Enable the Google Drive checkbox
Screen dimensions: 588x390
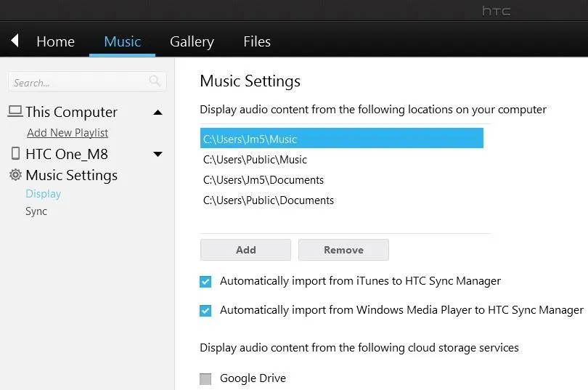205,379
